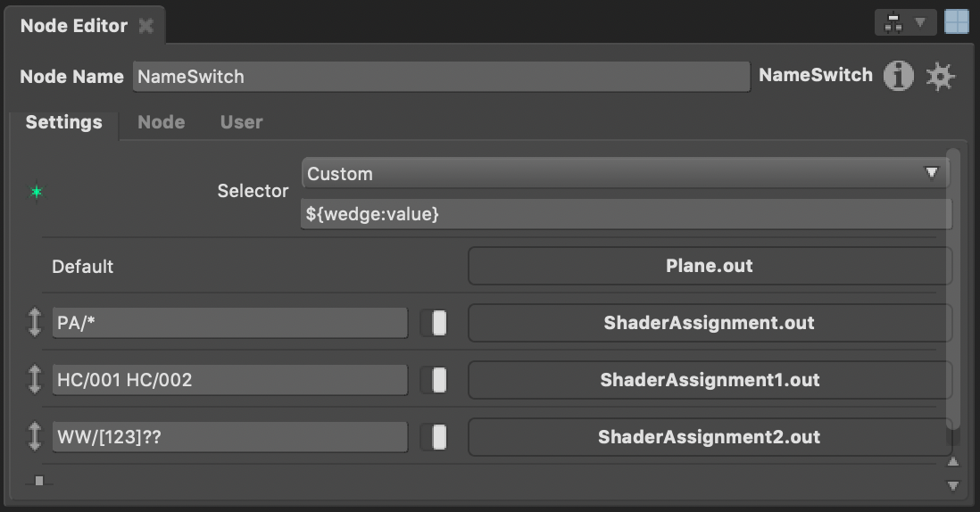Click the scroll down arrow
The height and width of the screenshot is (512, 980).
(x=953, y=485)
